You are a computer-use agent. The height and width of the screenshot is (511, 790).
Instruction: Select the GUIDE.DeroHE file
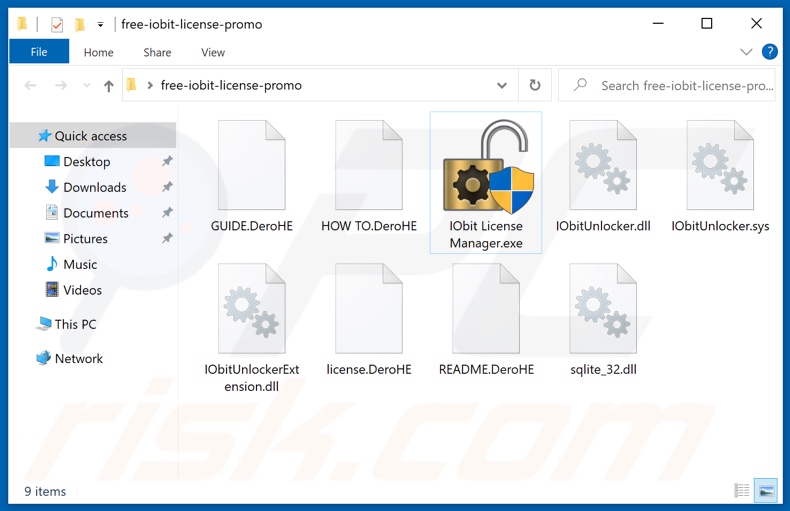pyautogui.click(x=251, y=168)
